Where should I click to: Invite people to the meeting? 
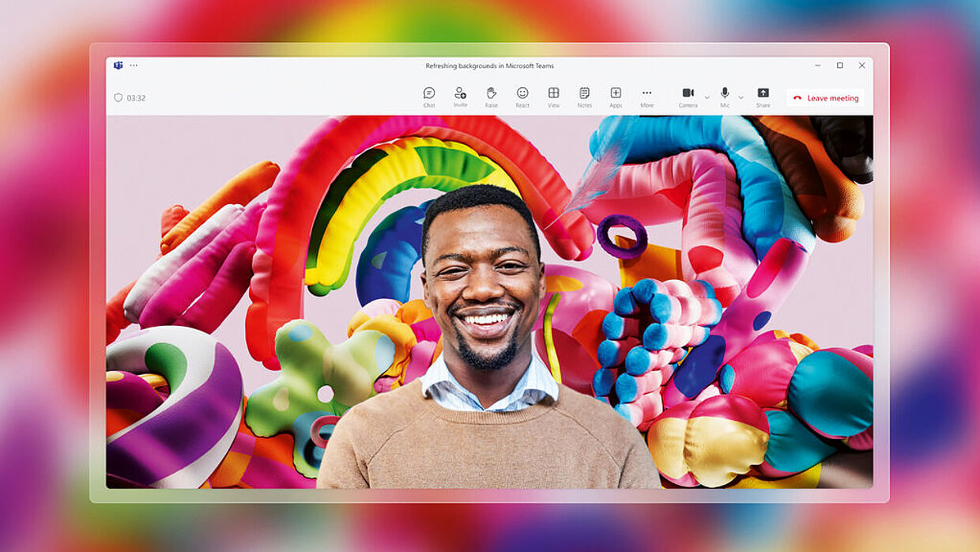460,96
